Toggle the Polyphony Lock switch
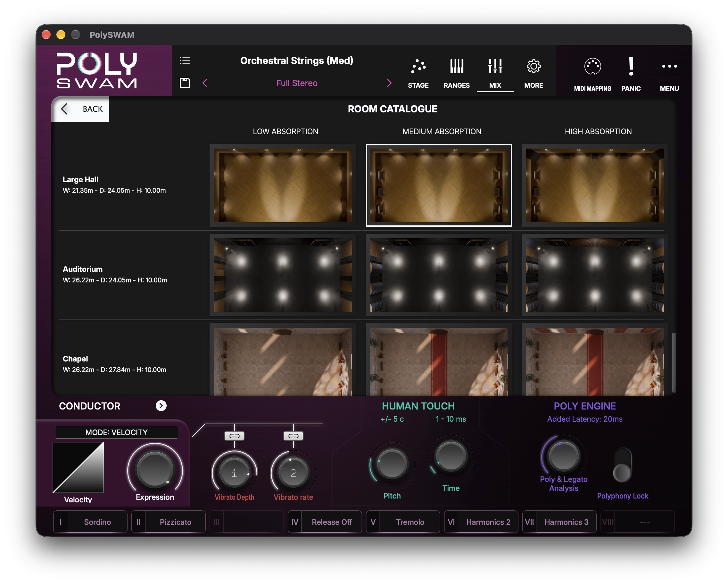Screen dimensions: 728x584 (x=622, y=465)
